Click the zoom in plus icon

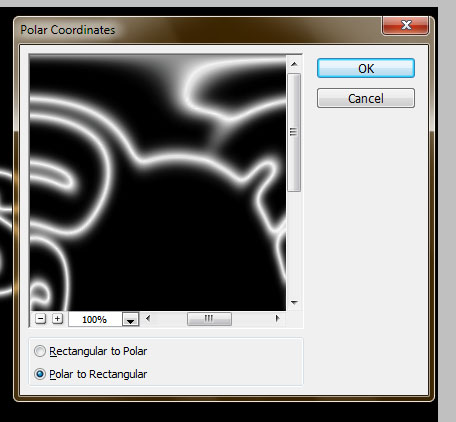pyautogui.click(x=57, y=319)
